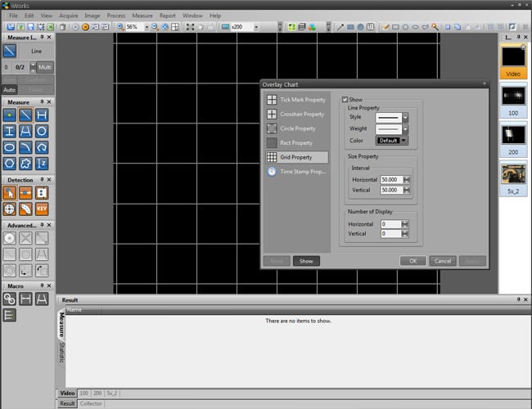532x409 pixels.
Task: Open the Report menu
Action: (x=168, y=16)
